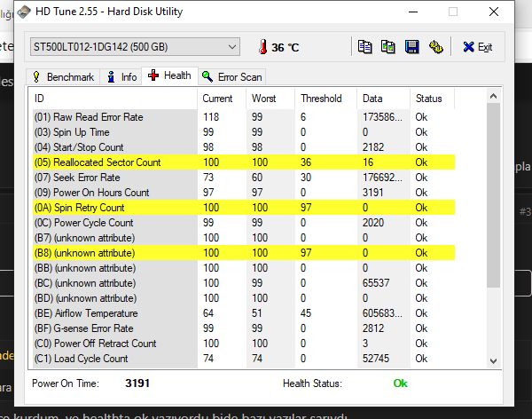
Task: Select the Spin Up Time row
Action: pyautogui.click(x=244, y=132)
